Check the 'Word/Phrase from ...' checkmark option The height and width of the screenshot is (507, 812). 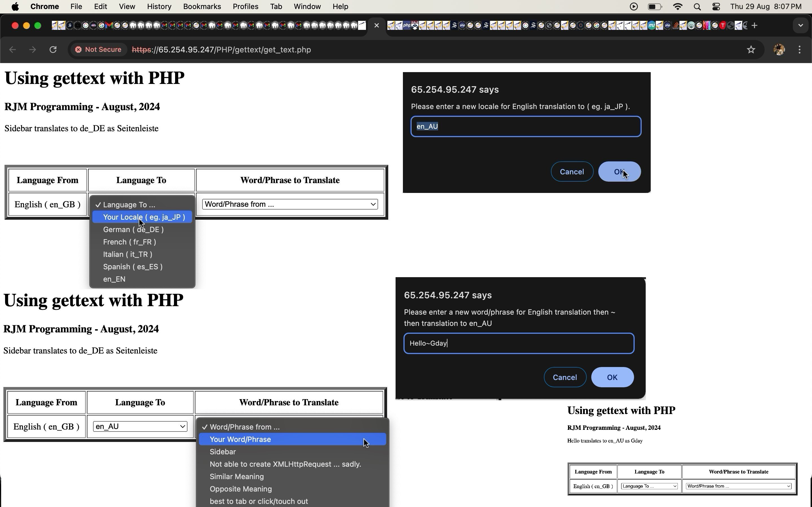coord(244,426)
